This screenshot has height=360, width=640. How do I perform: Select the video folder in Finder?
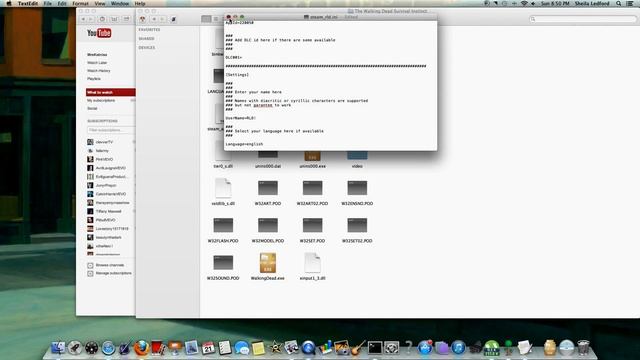click(x=357, y=155)
